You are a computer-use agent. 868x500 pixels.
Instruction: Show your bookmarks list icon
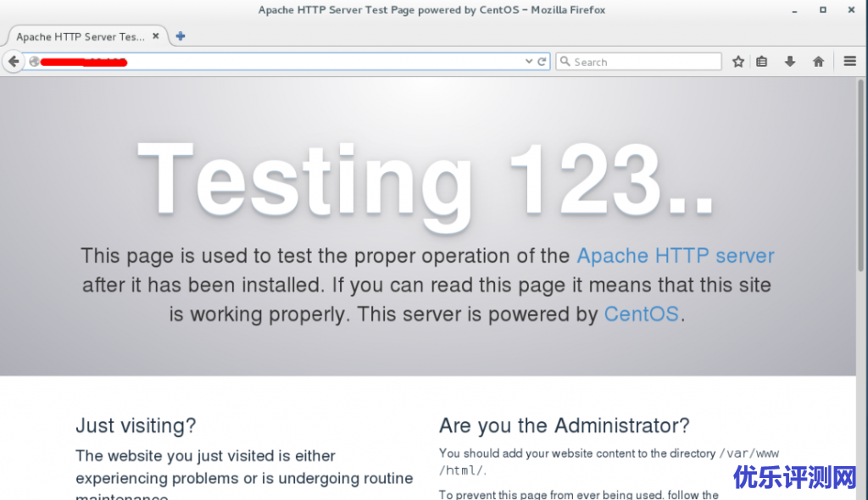(762, 62)
